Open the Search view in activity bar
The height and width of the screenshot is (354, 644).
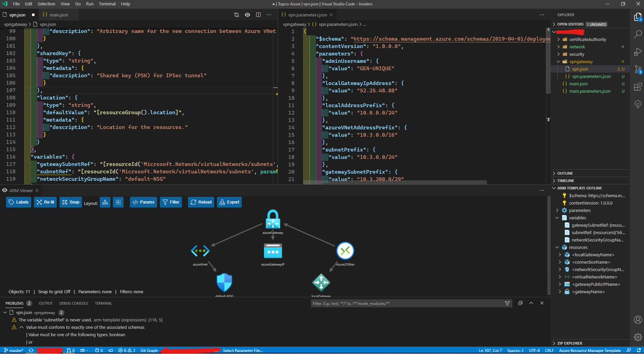(x=638, y=34)
